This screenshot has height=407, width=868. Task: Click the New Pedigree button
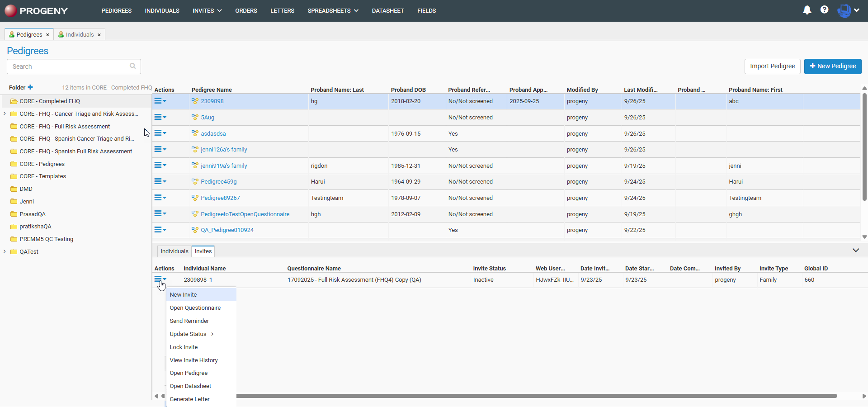coord(832,66)
